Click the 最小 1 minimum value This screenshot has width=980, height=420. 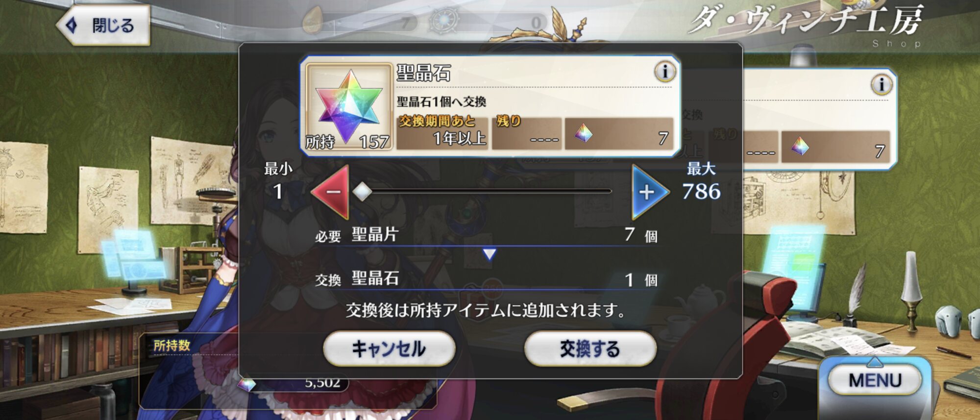tap(278, 181)
